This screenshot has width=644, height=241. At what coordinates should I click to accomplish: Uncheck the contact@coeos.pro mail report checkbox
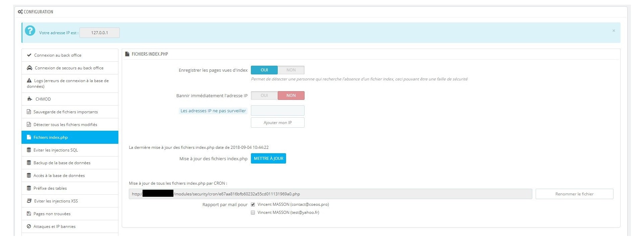pyautogui.click(x=253, y=204)
